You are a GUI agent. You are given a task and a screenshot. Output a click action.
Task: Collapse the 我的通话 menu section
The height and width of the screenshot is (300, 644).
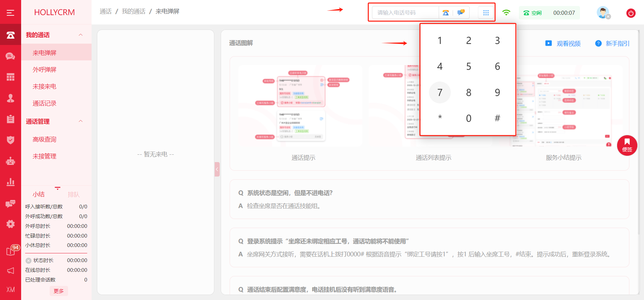pos(80,35)
